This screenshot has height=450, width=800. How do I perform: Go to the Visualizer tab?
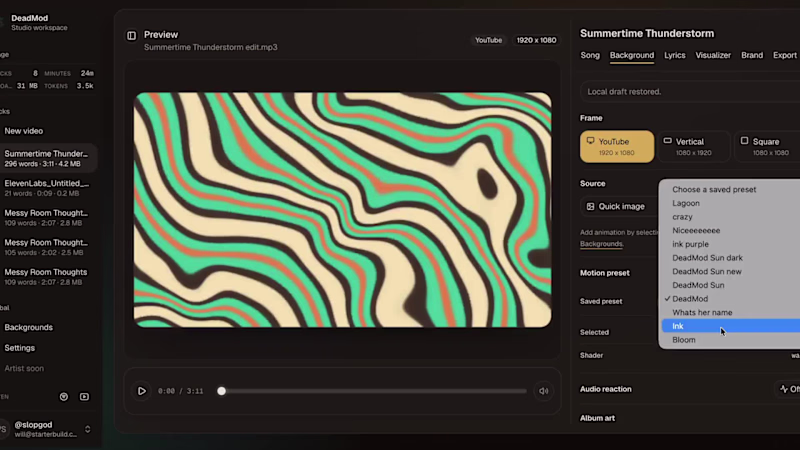pyautogui.click(x=713, y=55)
